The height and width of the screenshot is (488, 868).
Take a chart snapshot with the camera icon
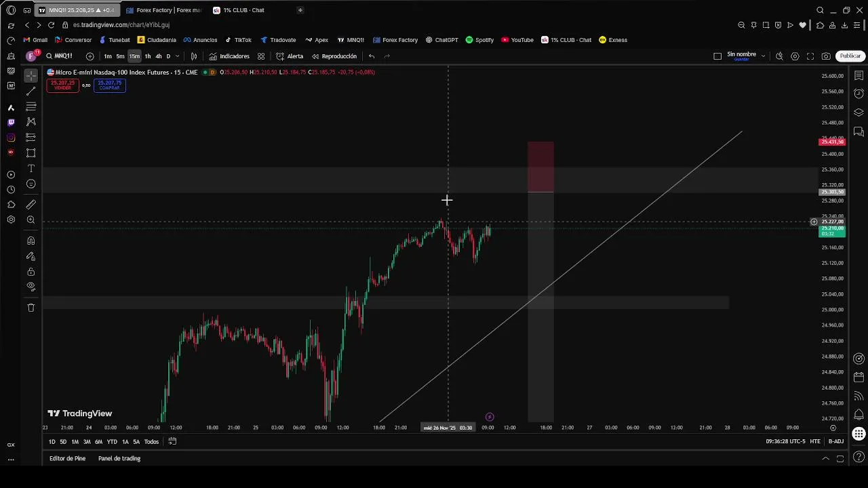tap(825, 56)
